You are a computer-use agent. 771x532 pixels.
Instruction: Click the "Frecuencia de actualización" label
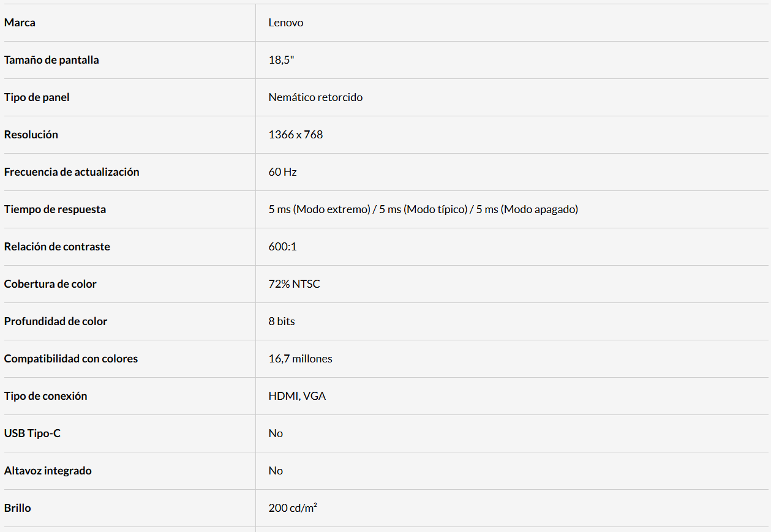click(72, 172)
